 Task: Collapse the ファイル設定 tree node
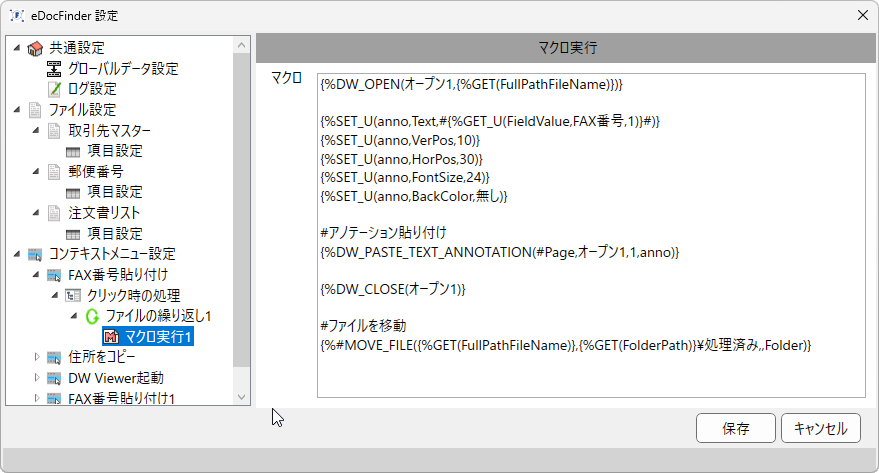click(x=17, y=110)
